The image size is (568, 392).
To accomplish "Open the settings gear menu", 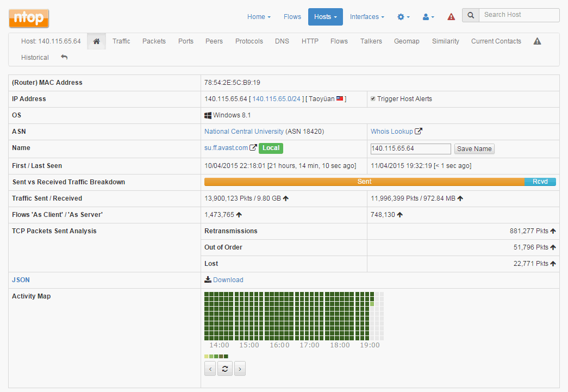I will [403, 17].
